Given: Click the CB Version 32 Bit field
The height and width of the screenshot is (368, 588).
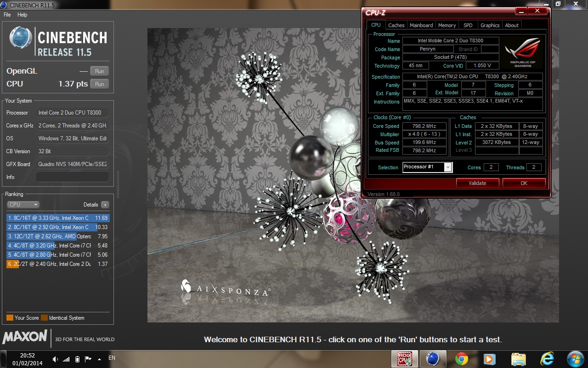Looking at the screenshot, I should tap(73, 151).
